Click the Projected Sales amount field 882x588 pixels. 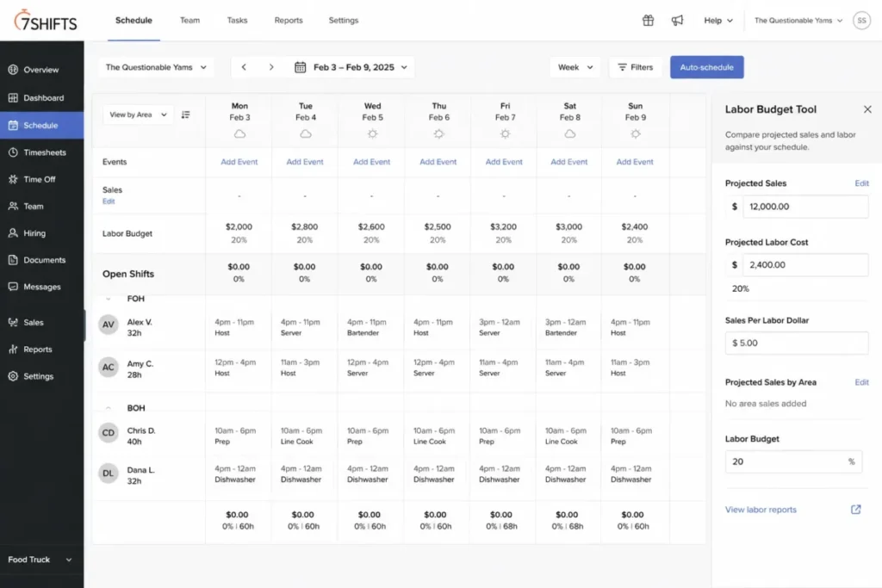click(x=805, y=207)
